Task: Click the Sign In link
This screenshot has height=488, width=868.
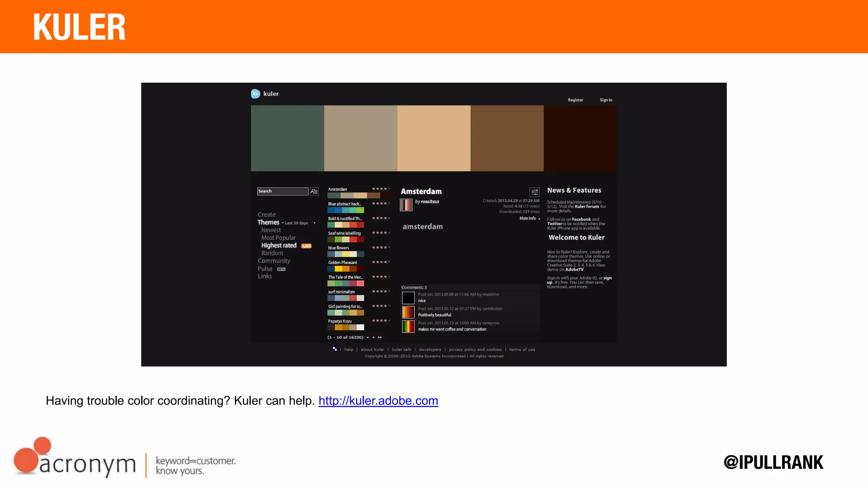Action: [x=606, y=100]
